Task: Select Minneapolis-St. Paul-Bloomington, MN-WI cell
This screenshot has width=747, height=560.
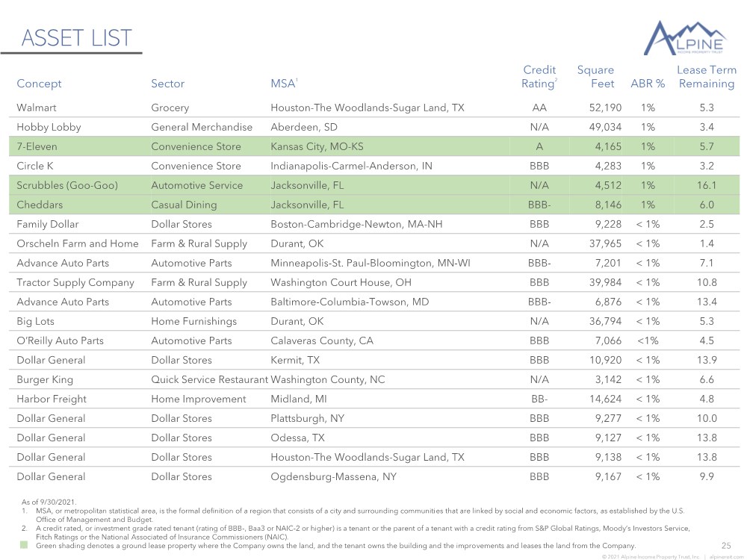Action: [371, 264]
